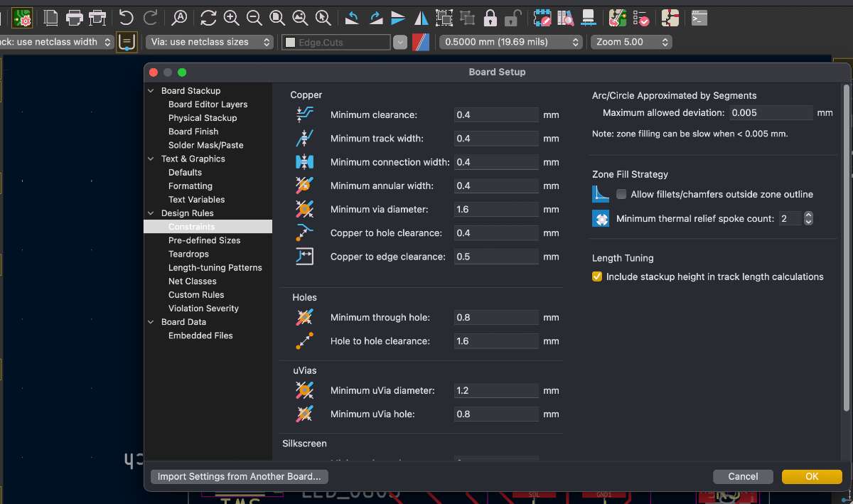Click the Ungroup items icon
Viewport: 853px width, 504px height.
pos(467,17)
